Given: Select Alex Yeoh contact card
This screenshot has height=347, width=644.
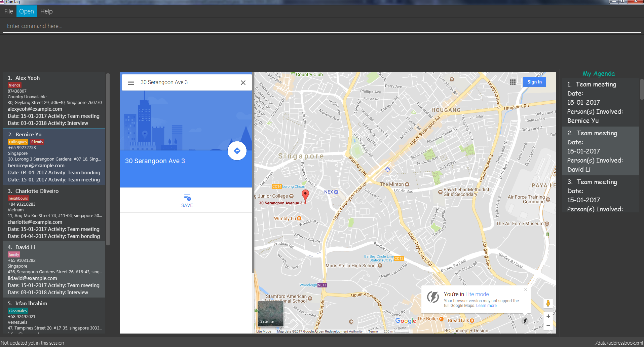Looking at the screenshot, I should 54,100.
